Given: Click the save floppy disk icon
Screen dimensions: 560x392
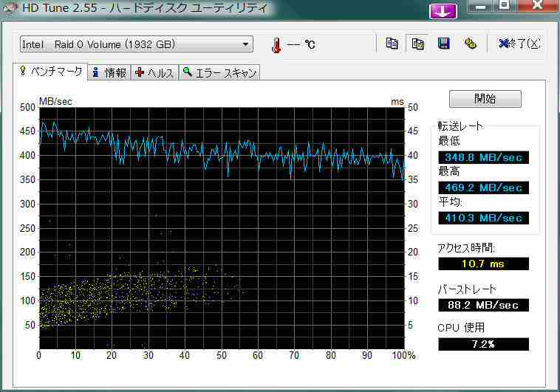Looking at the screenshot, I should click(x=443, y=44).
